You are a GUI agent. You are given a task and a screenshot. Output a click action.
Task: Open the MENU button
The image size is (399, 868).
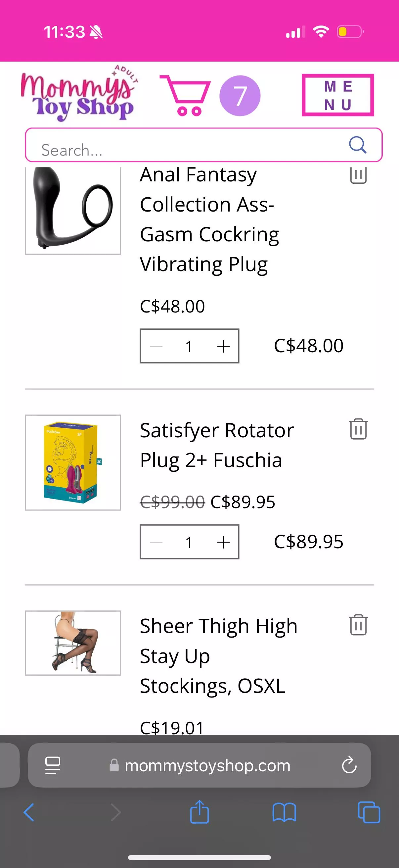click(338, 95)
